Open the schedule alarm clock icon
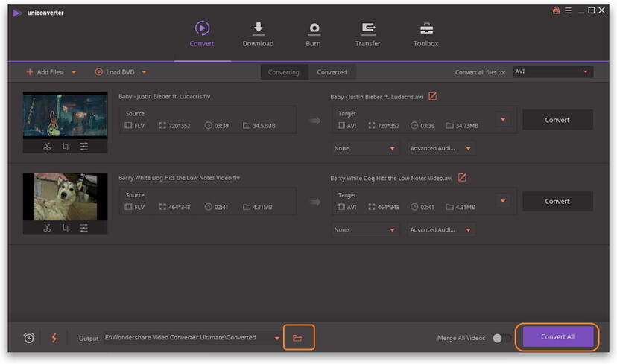617x364 pixels. tap(29, 338)
